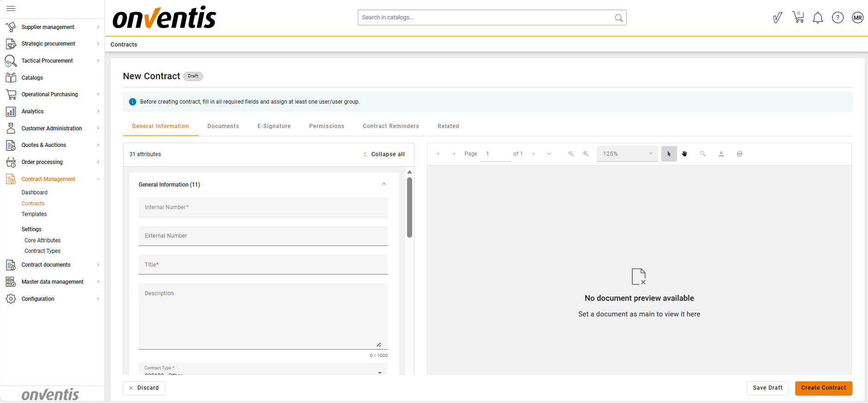Activate the pointer selection tool
This screenshot has height=403, width=868.
pyautogui.click(x=669, y=154)
